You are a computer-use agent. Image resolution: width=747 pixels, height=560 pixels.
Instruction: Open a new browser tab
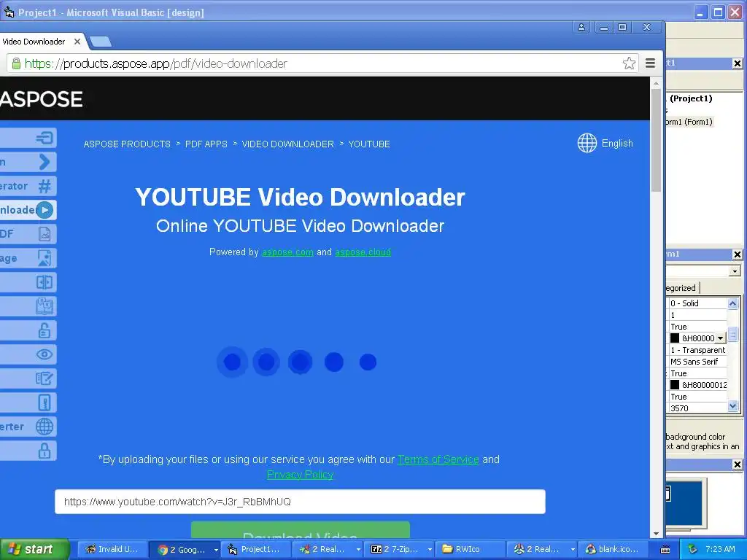coord(101,42)
